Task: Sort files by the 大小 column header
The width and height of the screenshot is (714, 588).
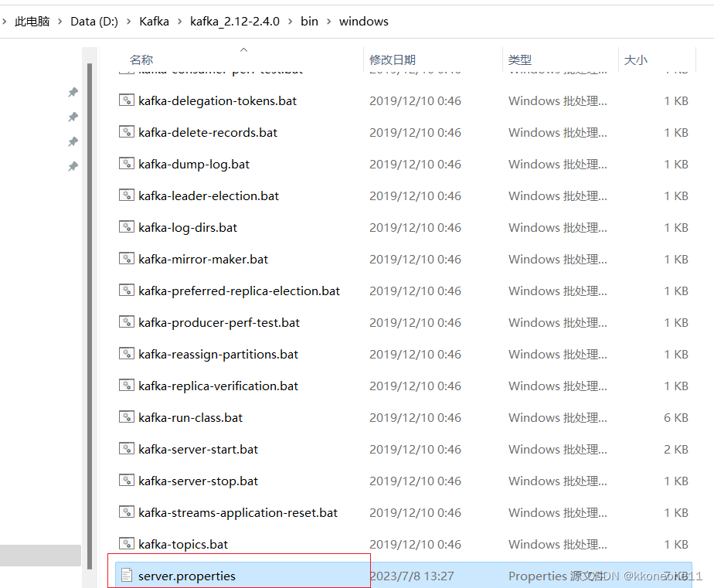Action: pyautogui.click(x=636, y=59)
